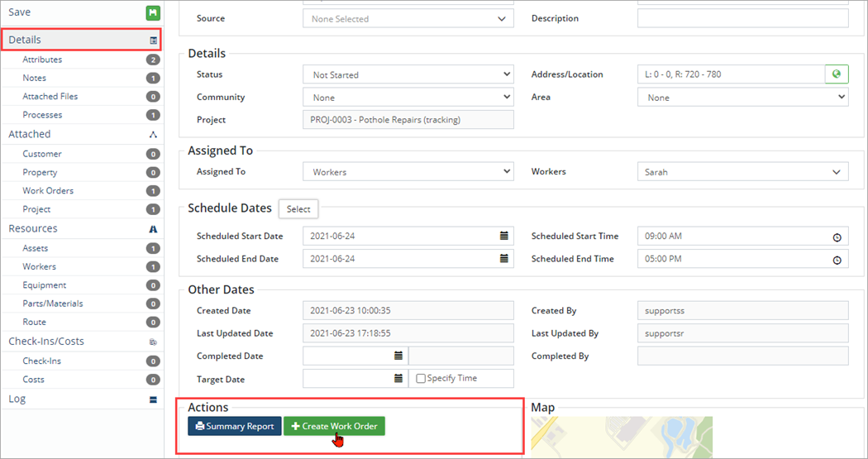This screenshot has height=459, width=868.
Task: Click Route count badge
Action: pos(153,323)
